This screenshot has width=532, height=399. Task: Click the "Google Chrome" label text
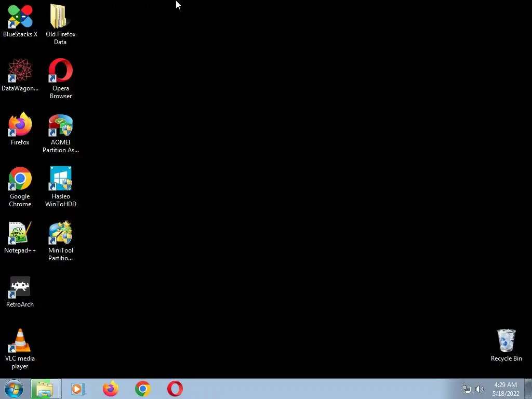20,200
